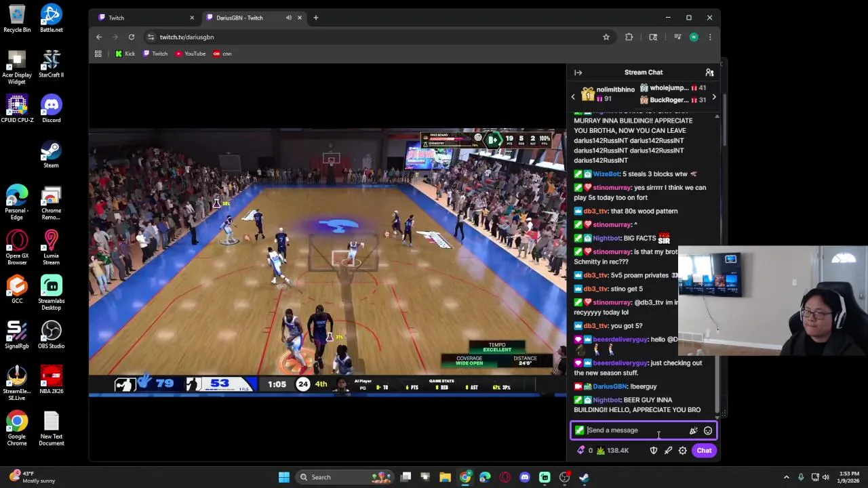Open the StarCraft II desktop icon
868x488 pixels.
[52, 64]
